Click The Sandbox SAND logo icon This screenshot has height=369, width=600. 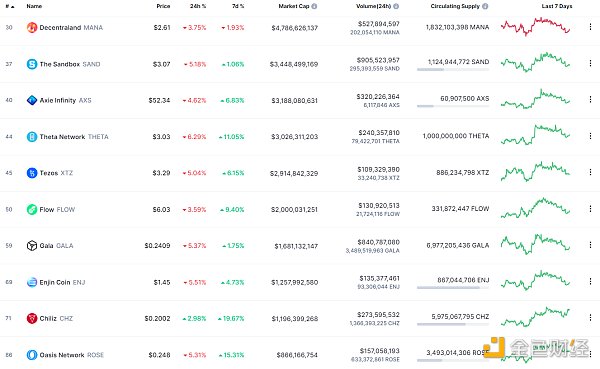(32, 64)
